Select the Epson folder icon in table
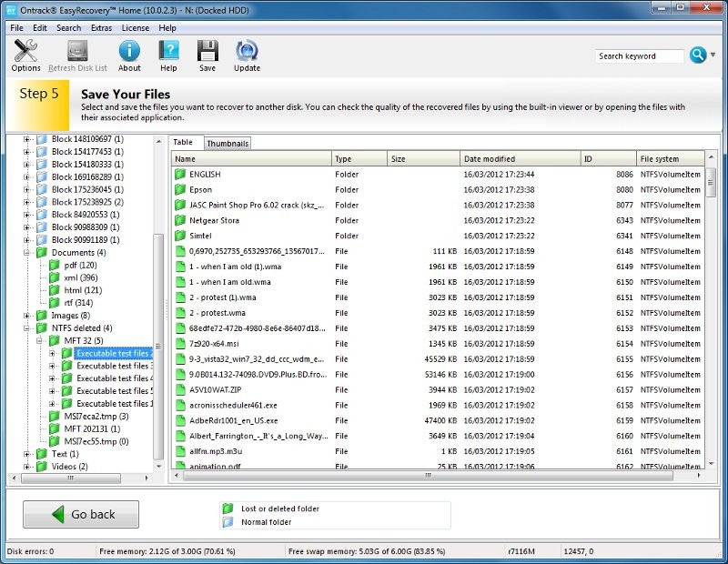This screenshot has height=564, width=728. tap(180, 189)
